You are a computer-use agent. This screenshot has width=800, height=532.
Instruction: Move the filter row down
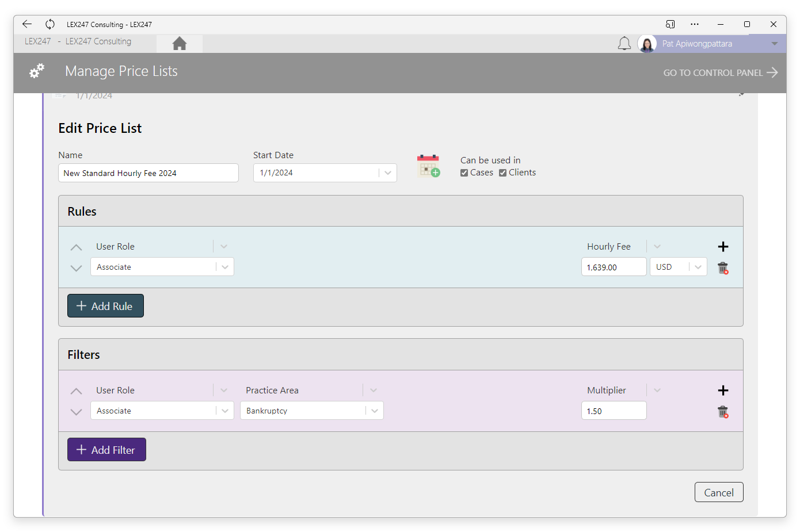point(76,412)
